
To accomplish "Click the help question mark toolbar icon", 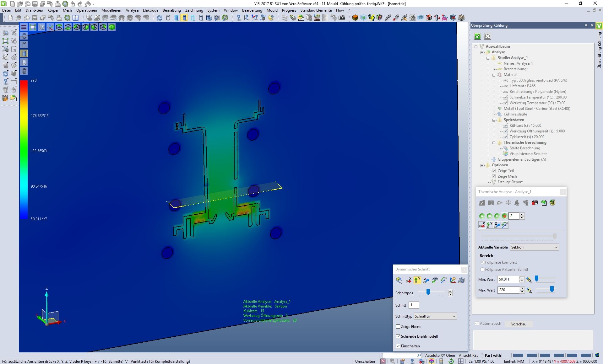I will tap(238, 18).
